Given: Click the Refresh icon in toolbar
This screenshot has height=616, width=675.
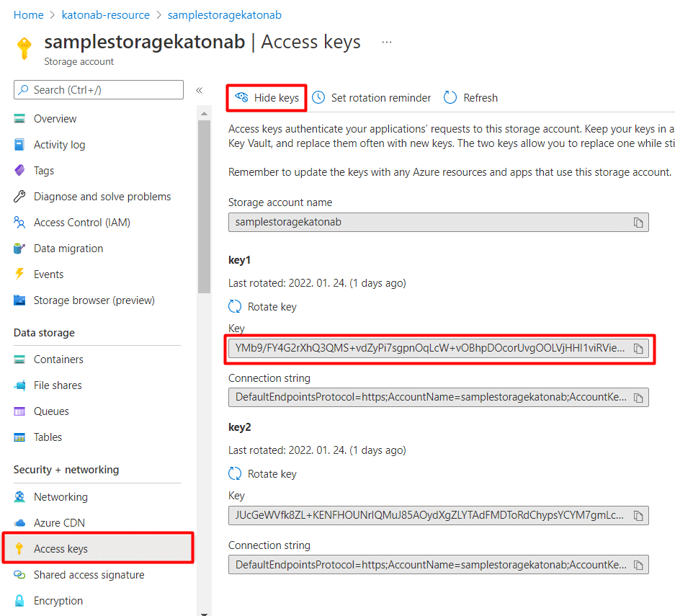Looking at the screenshot, I should [450, 98].
